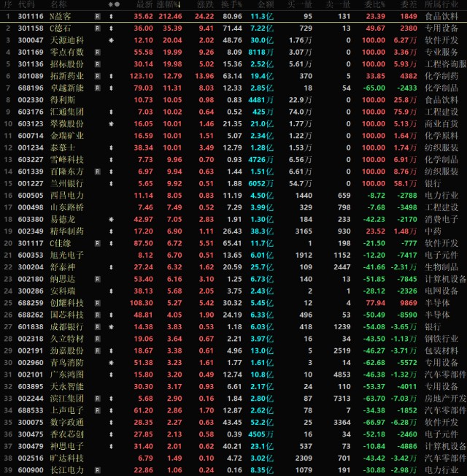Select stock name 金瑞矿业
The width and height of the screenshot is (467, 476).
point(67,136)
